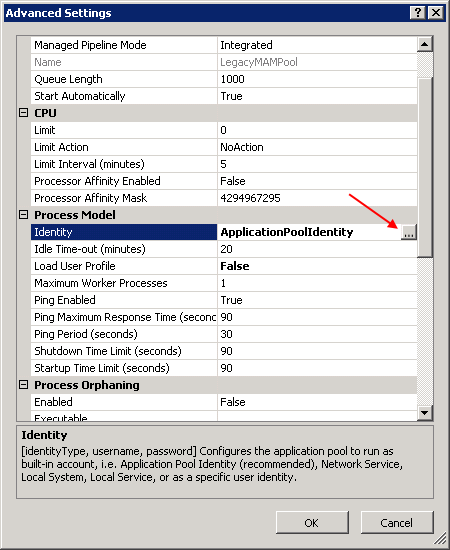Click the dialog resize grip corner
Screen dimensions: 450x550
click(x=440, y=539)
